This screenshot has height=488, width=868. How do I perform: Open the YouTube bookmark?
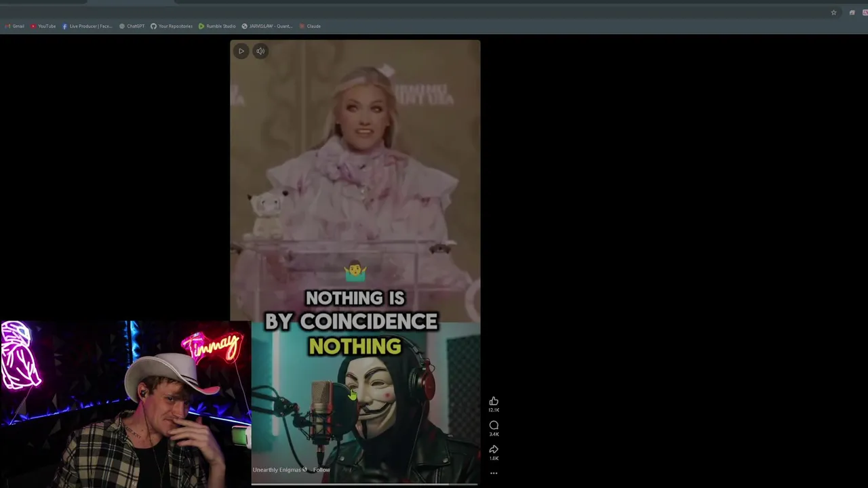tap(43, 26)
